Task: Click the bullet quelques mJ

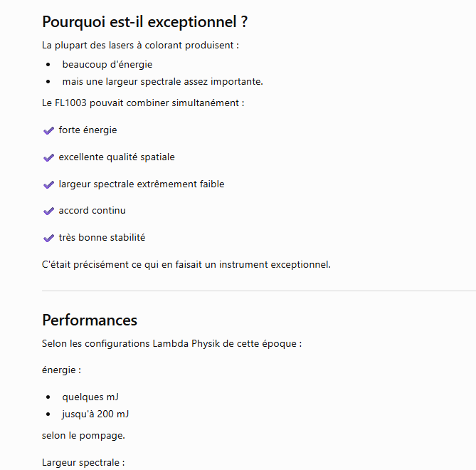Action: 90,397
